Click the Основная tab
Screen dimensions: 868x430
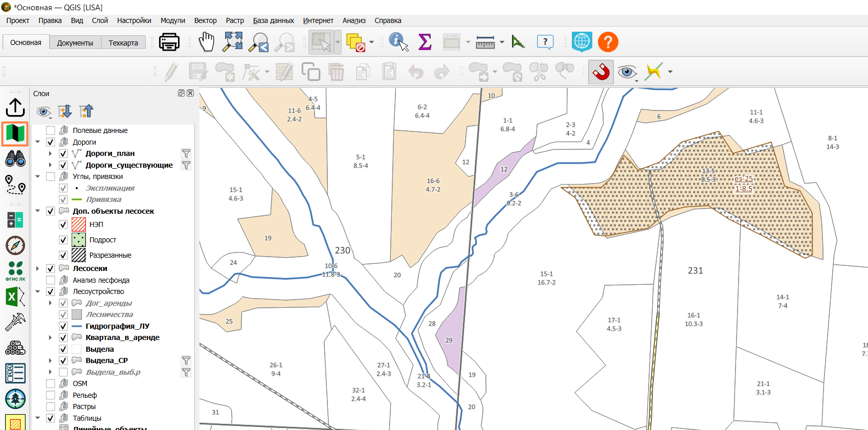(26, 42)
